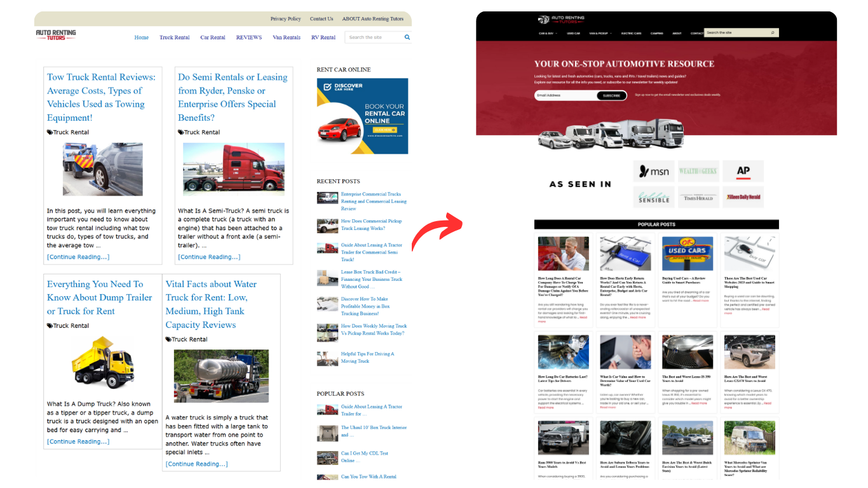Select Electric Cars in the dark navigation bar

coord(631,33)
